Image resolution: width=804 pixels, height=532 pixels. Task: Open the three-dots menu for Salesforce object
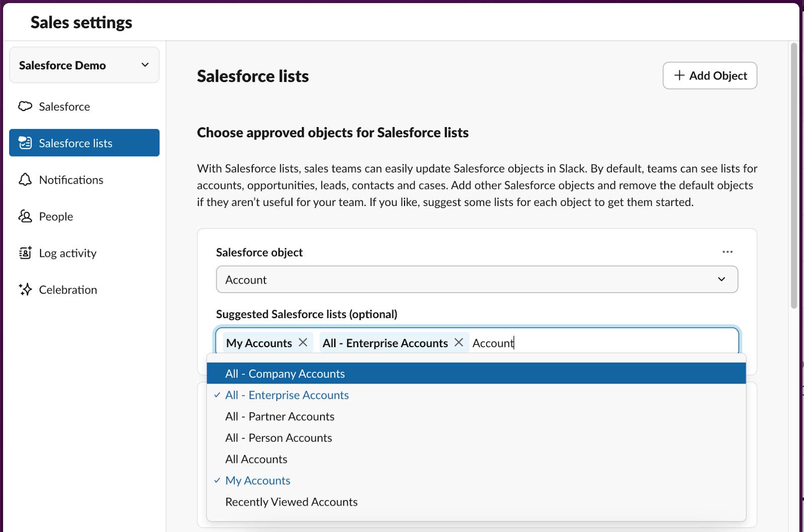point(727,252)
